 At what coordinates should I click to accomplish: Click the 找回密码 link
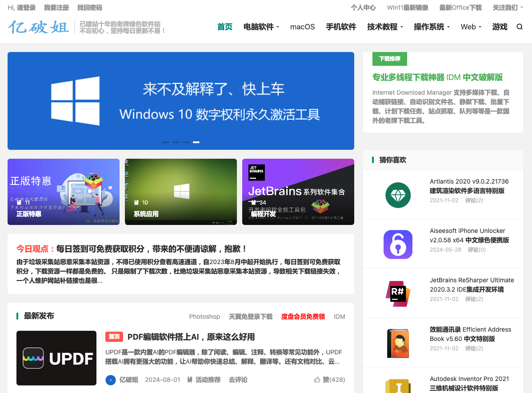pyautogui.click(x=90, y=8)
